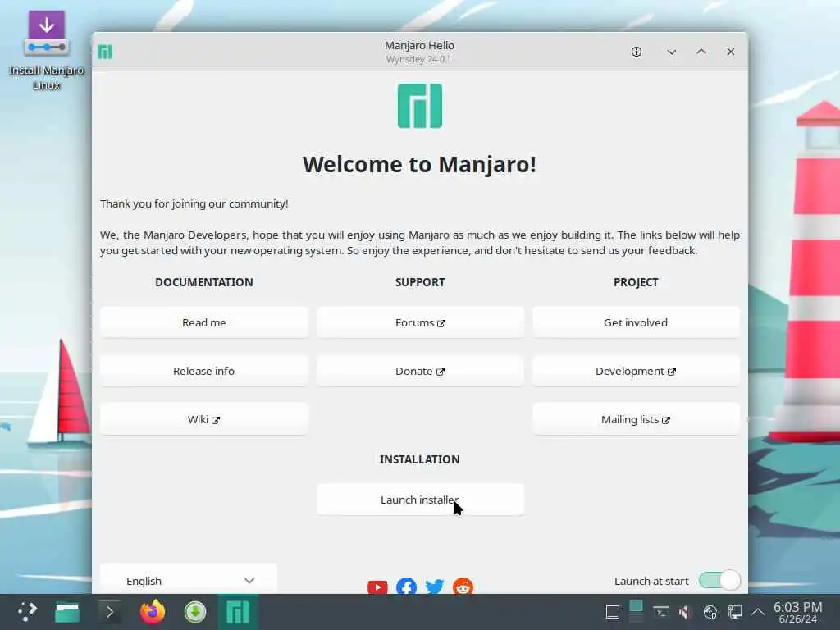Click the Manjaro logo in the title bar

tap(105, 52)
